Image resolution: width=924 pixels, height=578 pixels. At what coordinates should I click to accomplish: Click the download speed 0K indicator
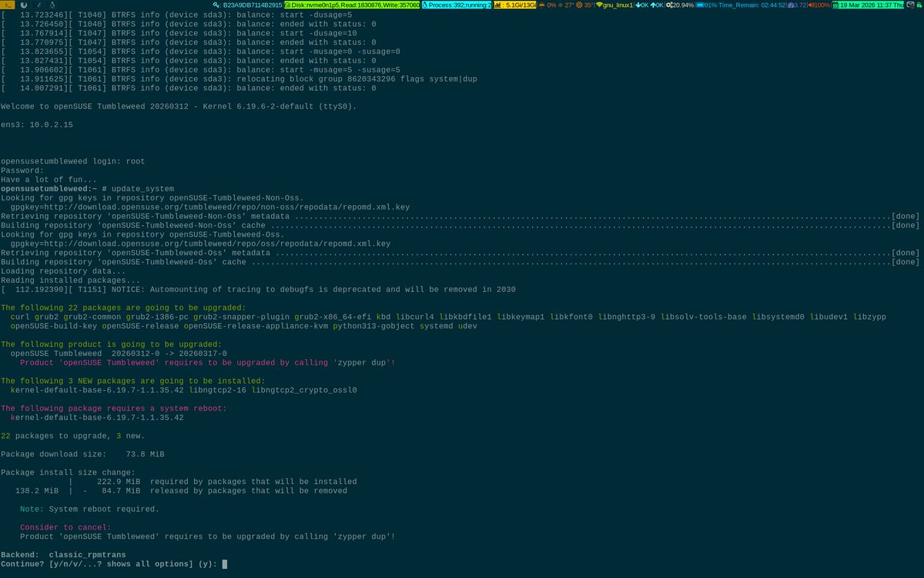point(641,5)
